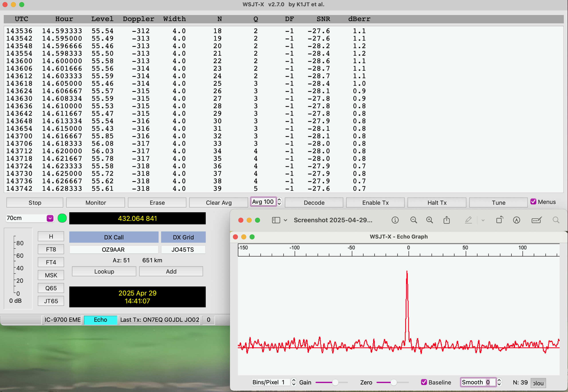This screenshot has width=568, height=392.
Task: Click the Search magnifier in Preview
Action: coord(556,220)
